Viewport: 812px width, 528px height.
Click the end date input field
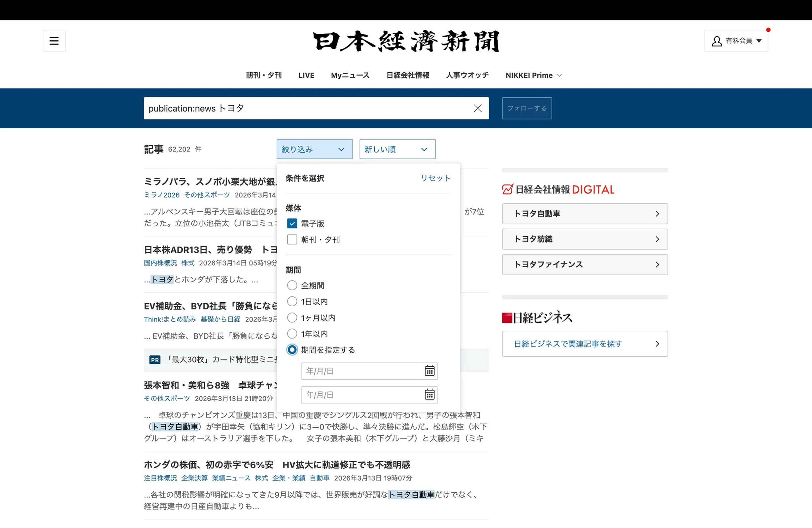coord(369,395)
